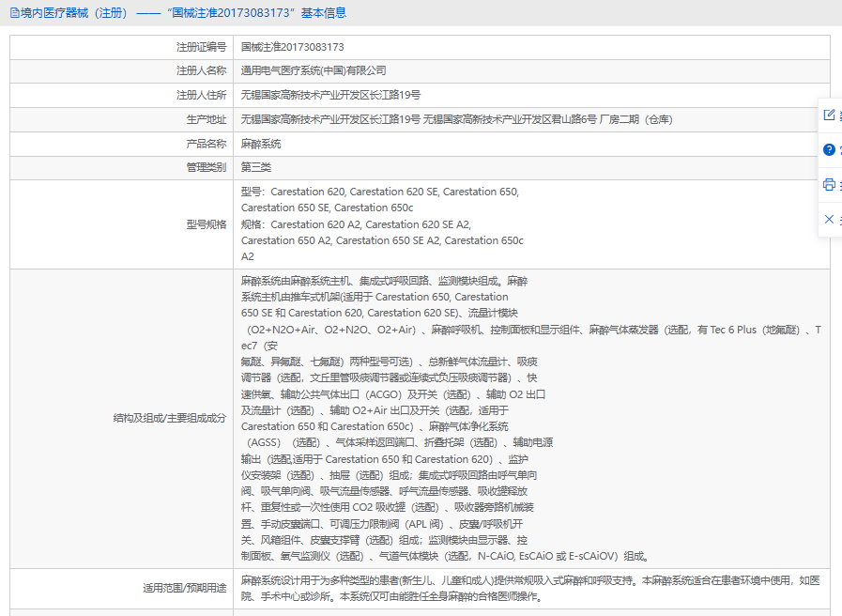Click line starting "规格：Carestation 620 A2"
The width and height of the screenshot is (842, 616).
(x=356, y=224)
